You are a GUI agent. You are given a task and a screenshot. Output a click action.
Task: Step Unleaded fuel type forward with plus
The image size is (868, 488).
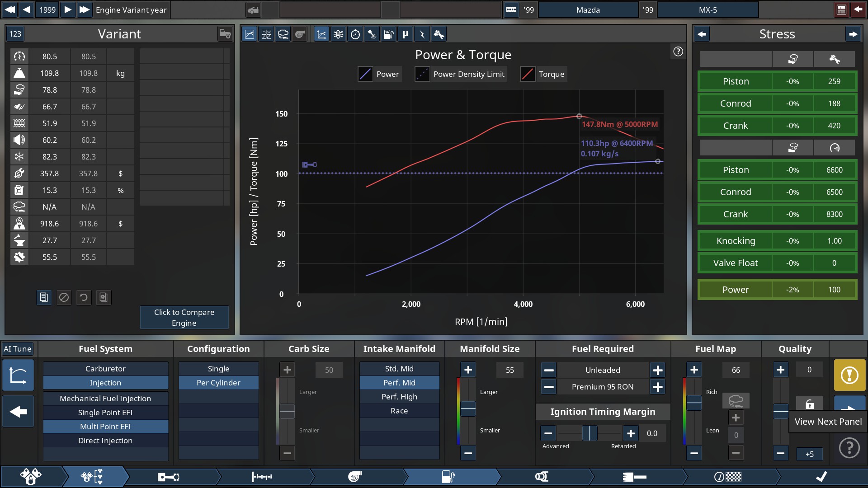pyautogui.click(x=657, y=371)
